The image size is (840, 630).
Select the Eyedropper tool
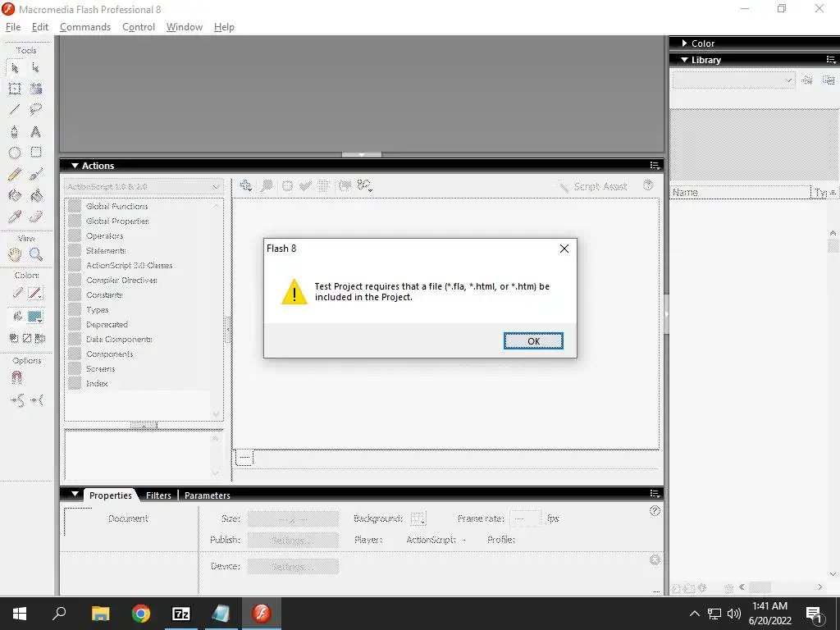[15, 217]
